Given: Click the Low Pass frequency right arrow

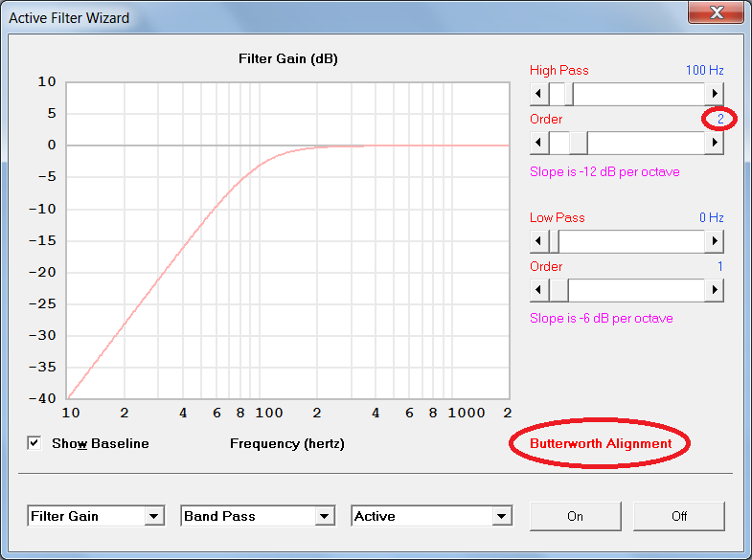Looking at the screenshot, I should tap(714, 241).
